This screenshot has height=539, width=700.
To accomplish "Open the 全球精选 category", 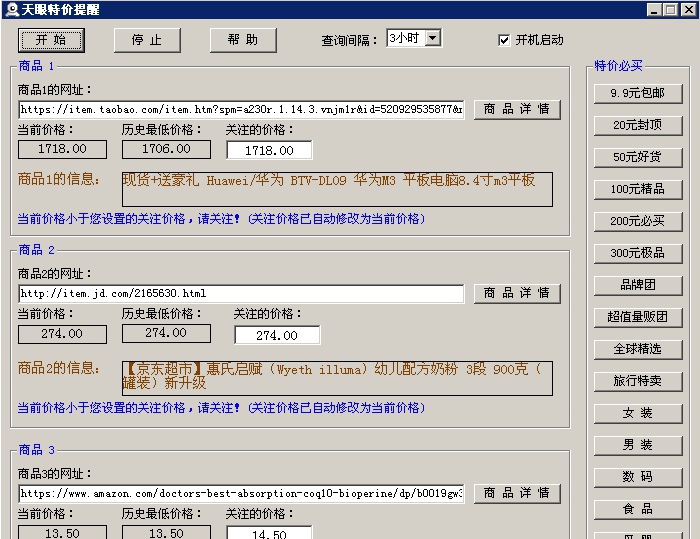I will pyautogui.click(x=638, y=349).
